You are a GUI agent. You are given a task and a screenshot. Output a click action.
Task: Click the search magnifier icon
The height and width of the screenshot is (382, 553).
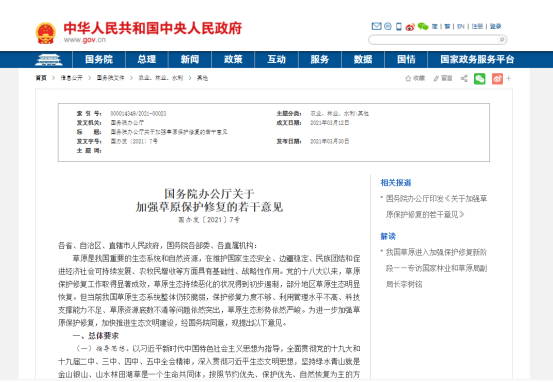pos(502,40)
